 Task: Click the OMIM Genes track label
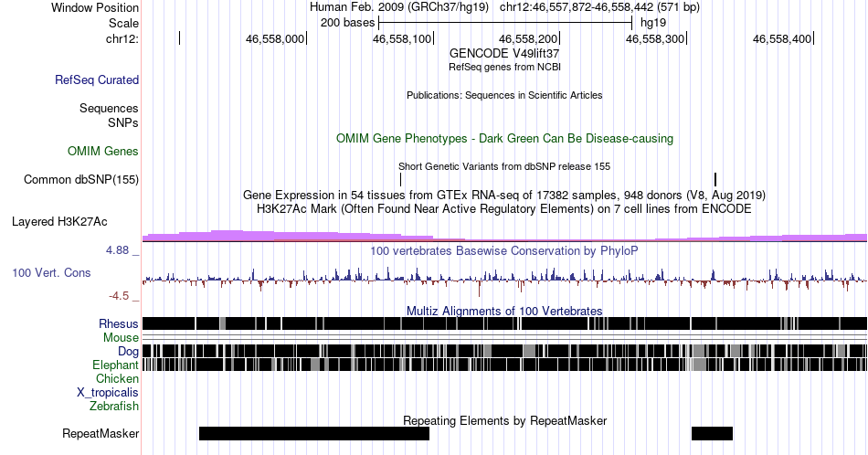[103, 151]
